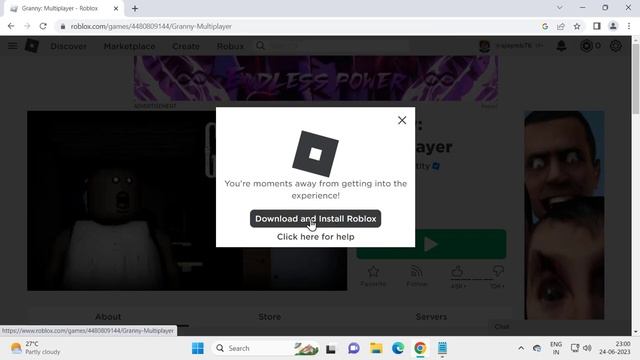
Task: Like the game with thumbs up
Action: click(x=458, y=271)
